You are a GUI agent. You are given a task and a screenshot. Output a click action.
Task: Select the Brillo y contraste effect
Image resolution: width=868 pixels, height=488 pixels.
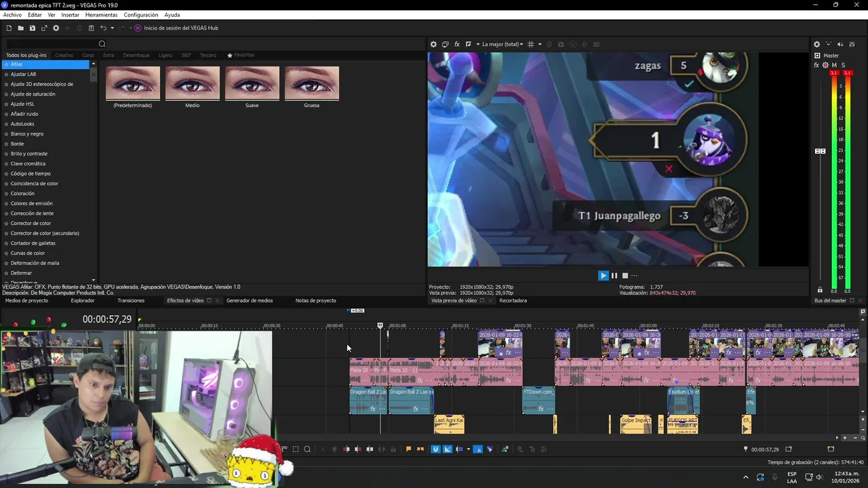coord(29,154)
